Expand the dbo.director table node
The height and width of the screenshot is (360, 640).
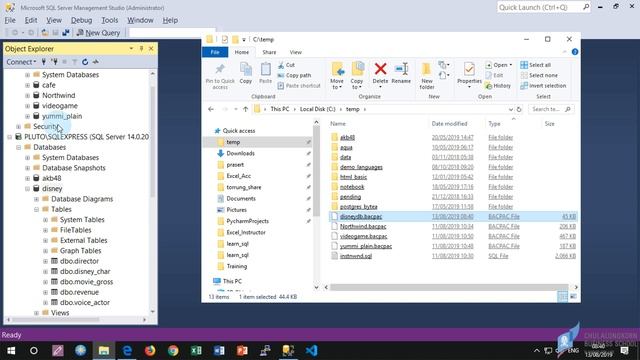(45, 261)
